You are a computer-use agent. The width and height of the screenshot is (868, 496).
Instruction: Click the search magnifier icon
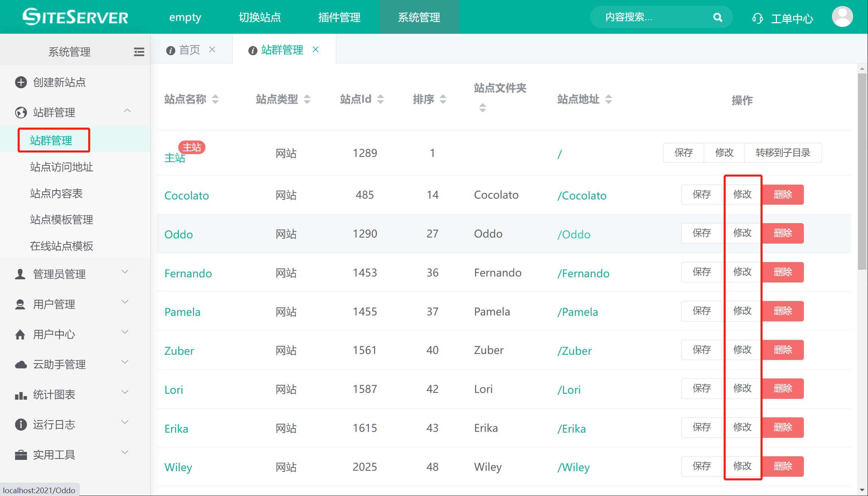[717, 17]
